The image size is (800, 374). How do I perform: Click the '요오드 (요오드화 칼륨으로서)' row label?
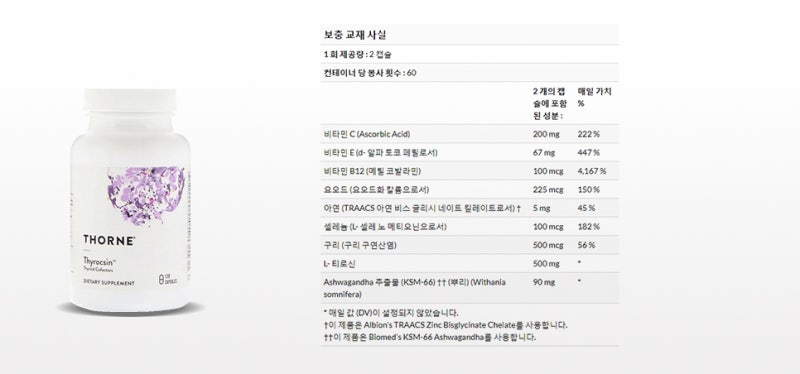(x=376, y=190)
